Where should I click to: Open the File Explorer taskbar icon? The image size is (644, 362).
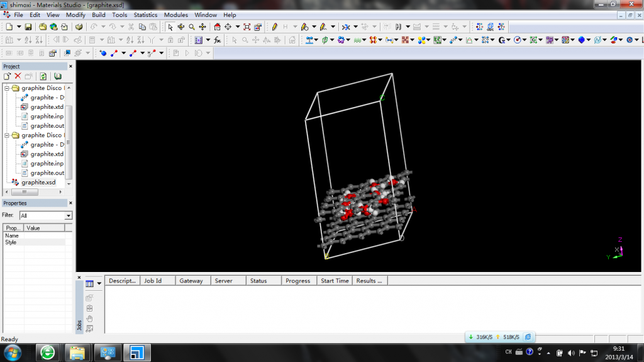77,353
